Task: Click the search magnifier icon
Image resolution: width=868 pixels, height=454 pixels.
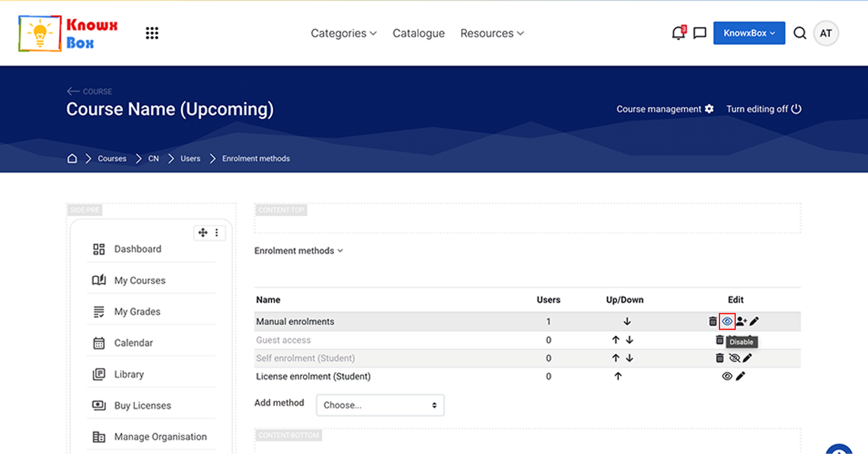Action: [800, 33]
